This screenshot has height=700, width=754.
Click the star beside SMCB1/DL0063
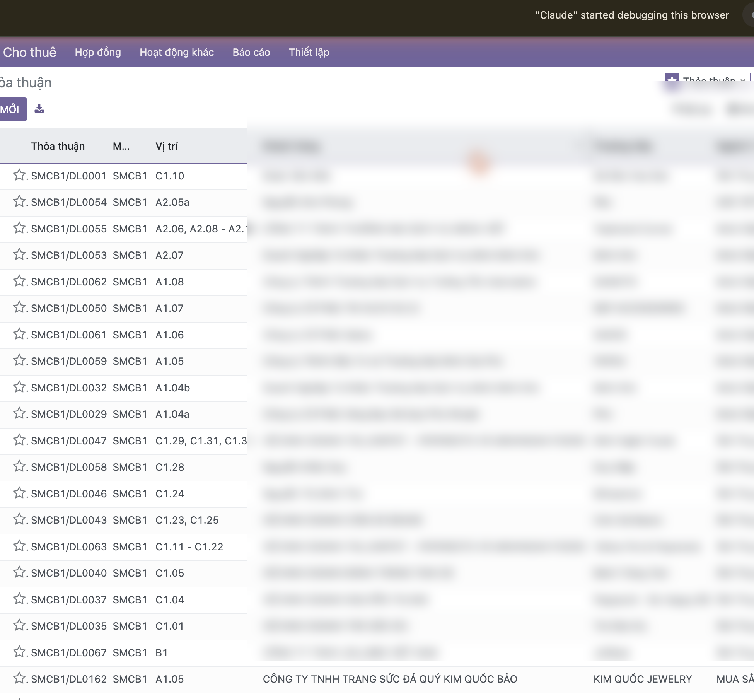click(x=19, y=546)
